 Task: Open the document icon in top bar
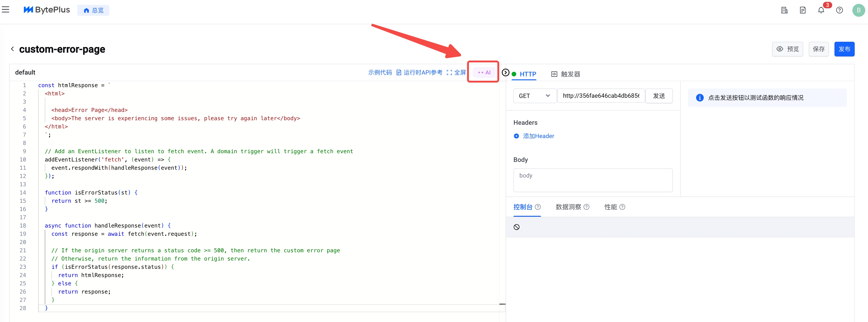click(x=803, y=10)
